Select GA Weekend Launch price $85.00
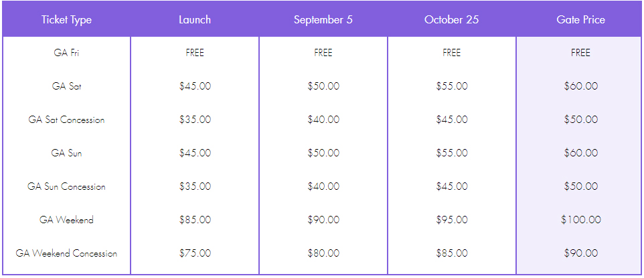The height and width of the screenshot is (278, 644). point(195,220)
